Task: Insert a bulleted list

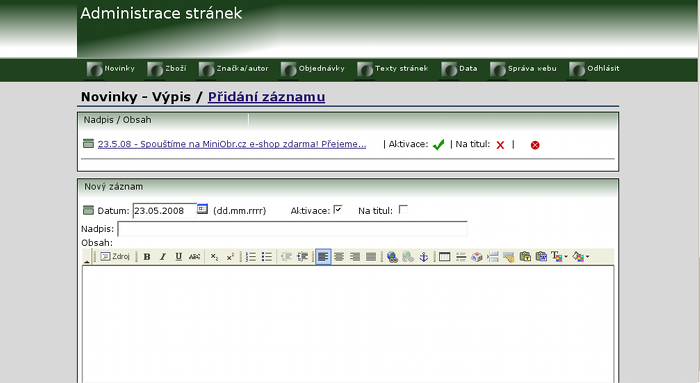Action: [267, 257]
